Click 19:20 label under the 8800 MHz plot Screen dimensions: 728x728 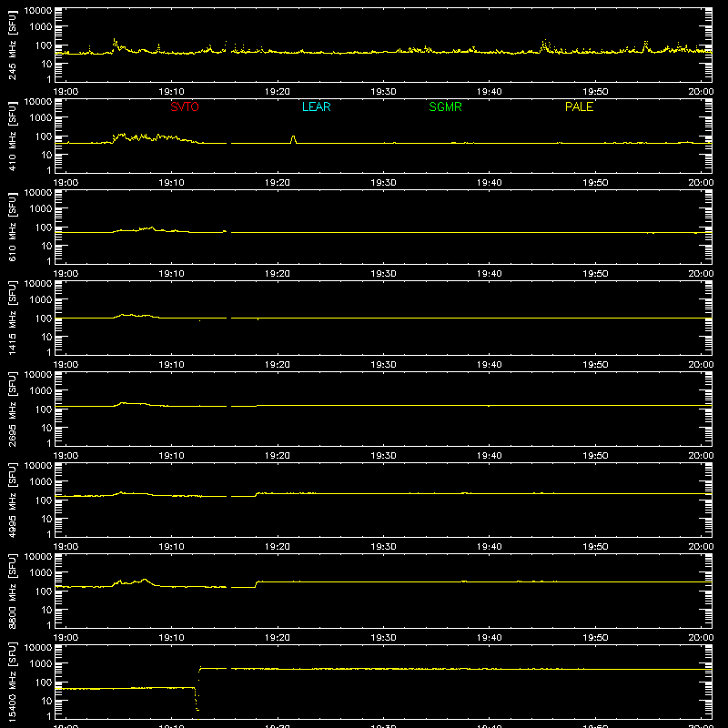point(278,638)
